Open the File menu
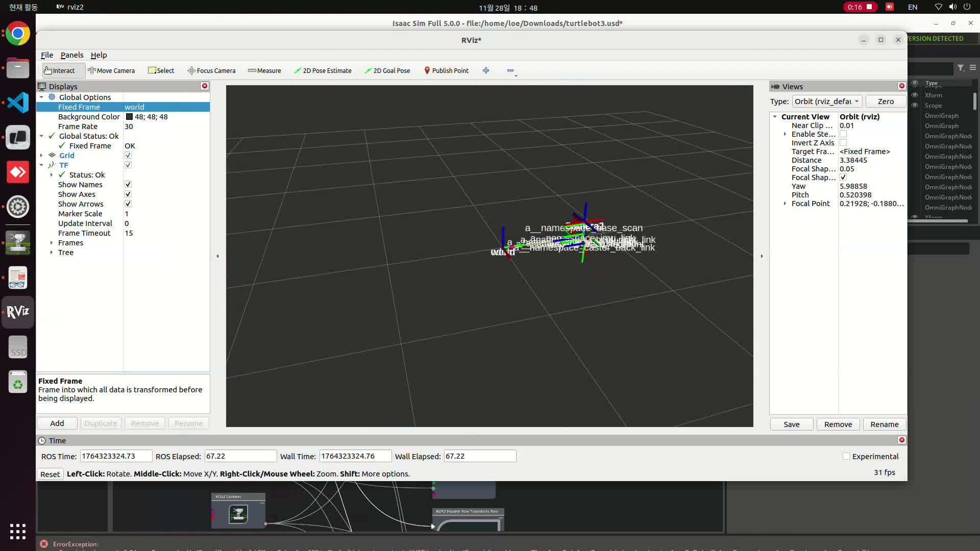 47,55
